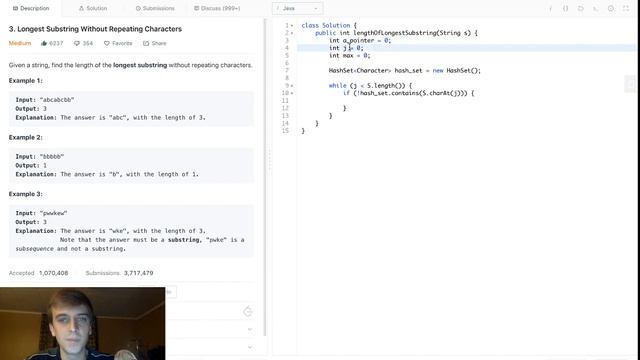This screenshot has width=640, height=360.
Task: Click 'class Solution {' on line 1
Action: (x=329, y=25)
